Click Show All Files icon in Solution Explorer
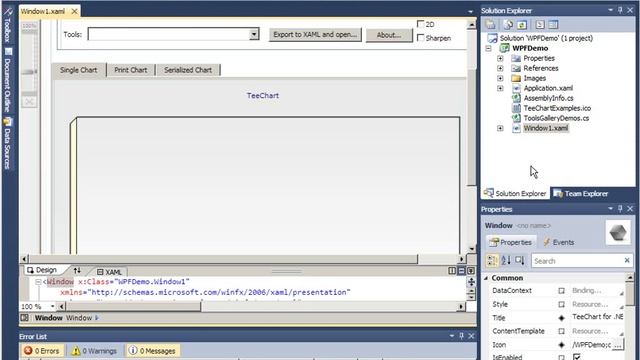The height and width of the screenshot is (360, 640). (509, 25)
